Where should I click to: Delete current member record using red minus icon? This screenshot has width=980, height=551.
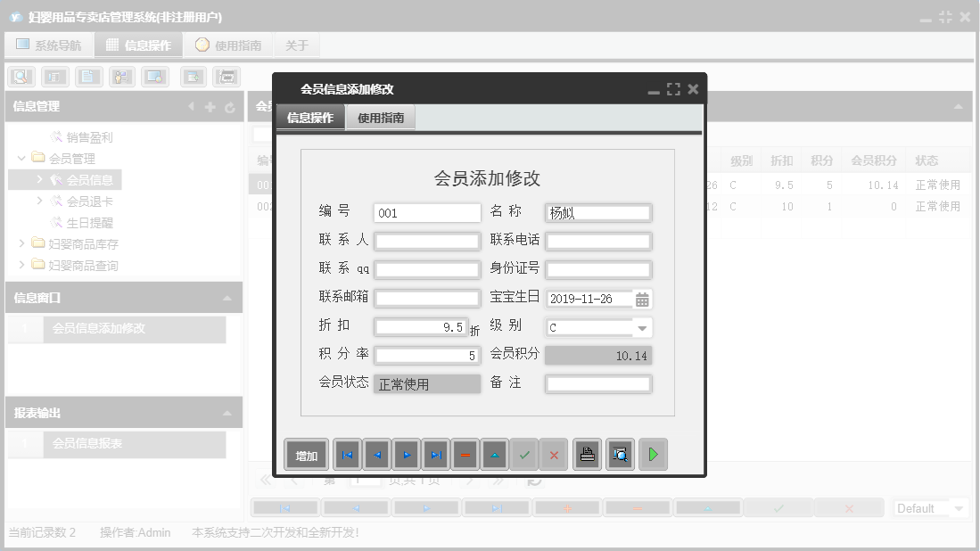tap(465, 454)
